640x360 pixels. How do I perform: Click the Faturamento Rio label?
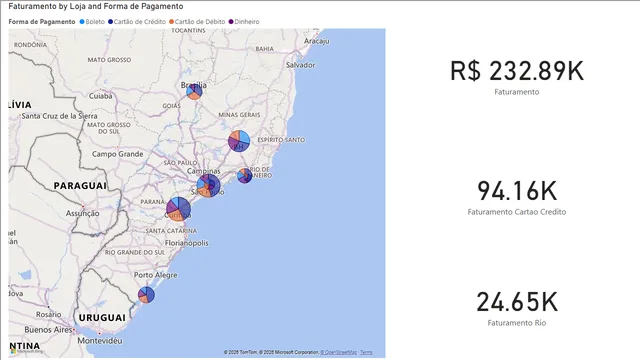(x=517, y=323)
